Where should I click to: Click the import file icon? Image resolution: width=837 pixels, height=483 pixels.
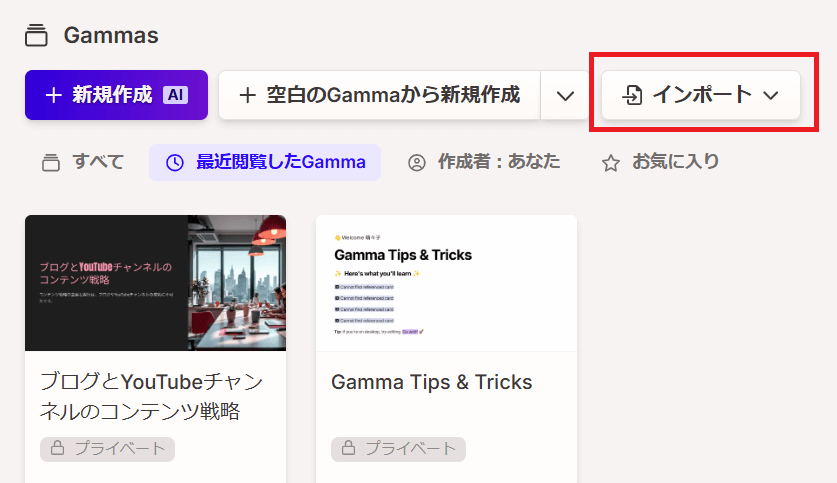click(633, 96)
